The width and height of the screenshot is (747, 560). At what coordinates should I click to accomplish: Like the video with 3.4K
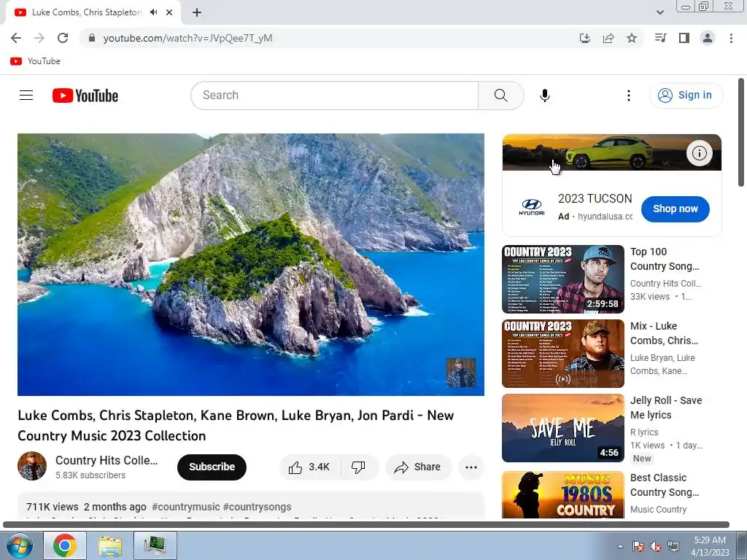(x=309, y=467)
